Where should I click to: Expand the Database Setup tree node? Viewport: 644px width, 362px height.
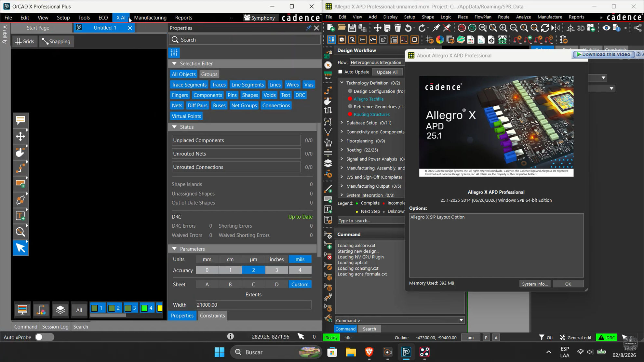(x=342, y=123)
